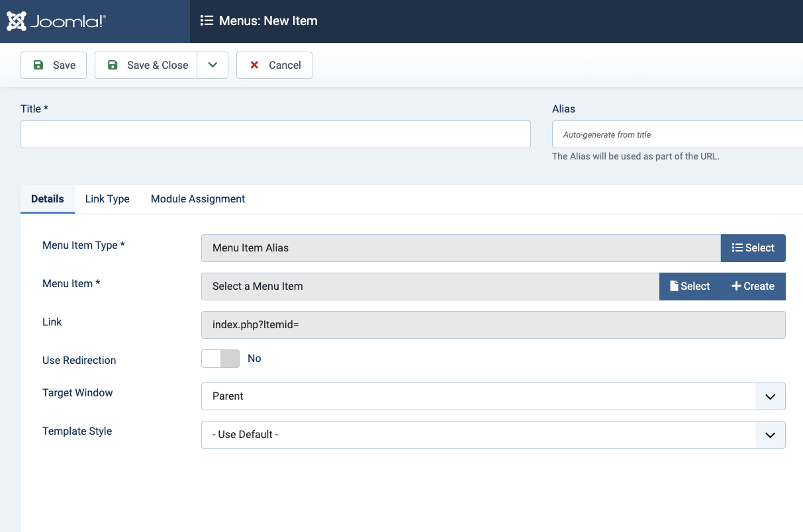Click the Save button
Screen dimensions: 803x532
tap(54, 65)
